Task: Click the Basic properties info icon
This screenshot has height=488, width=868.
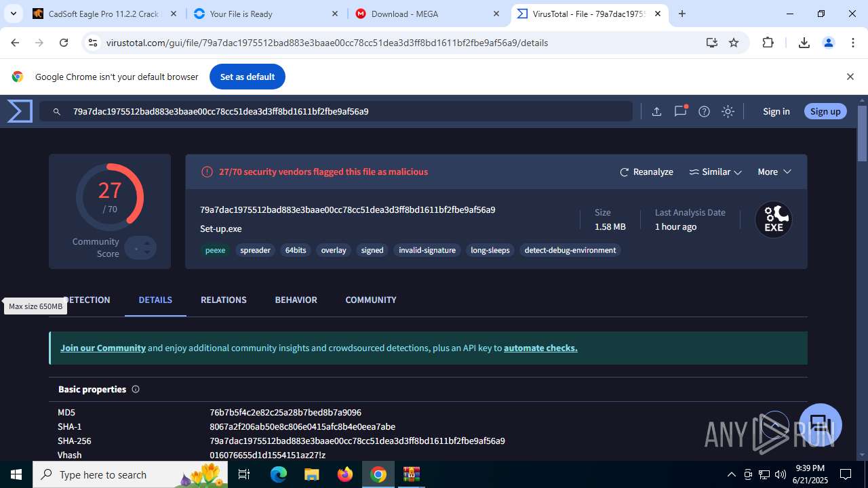Action: (135, 389)
